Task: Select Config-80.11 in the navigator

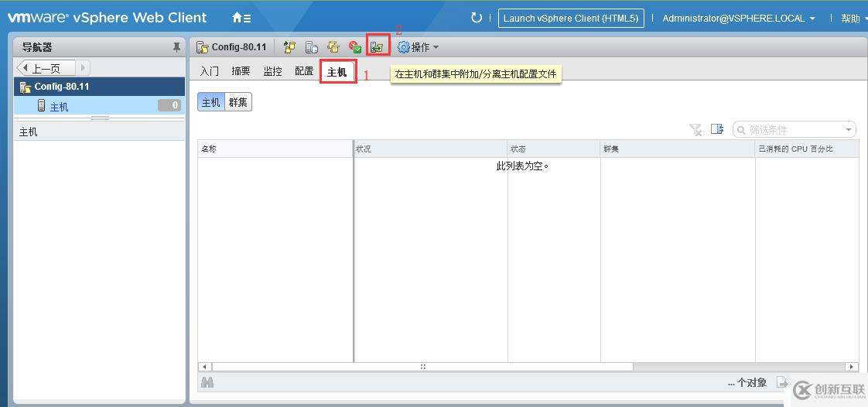Action: (x=99, y=87)
